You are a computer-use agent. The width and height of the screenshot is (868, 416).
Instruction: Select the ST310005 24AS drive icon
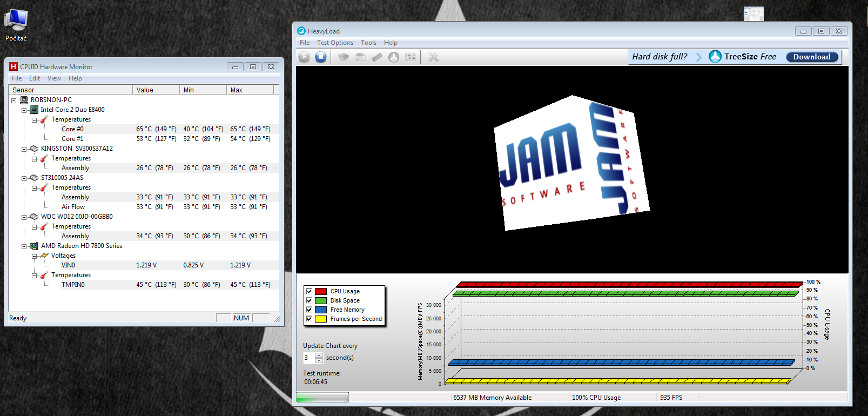coord(34,178)
